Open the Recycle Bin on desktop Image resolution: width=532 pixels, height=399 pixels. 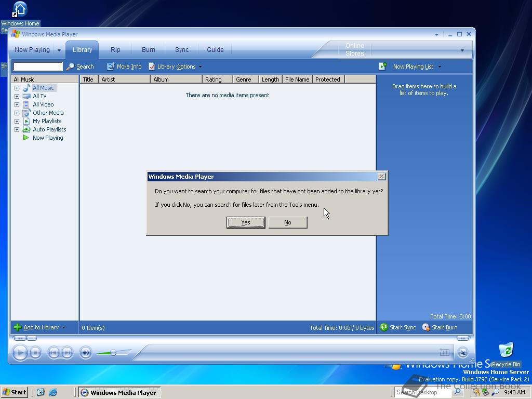(x=506, y=354)
